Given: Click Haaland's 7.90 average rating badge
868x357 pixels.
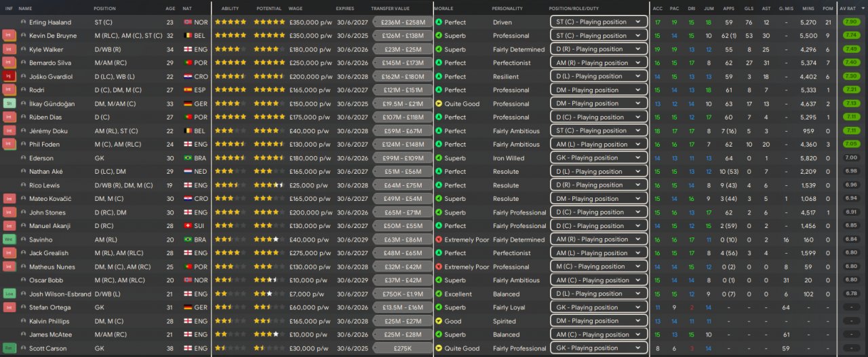Looking at the screenshot, I should coord(850,22).
